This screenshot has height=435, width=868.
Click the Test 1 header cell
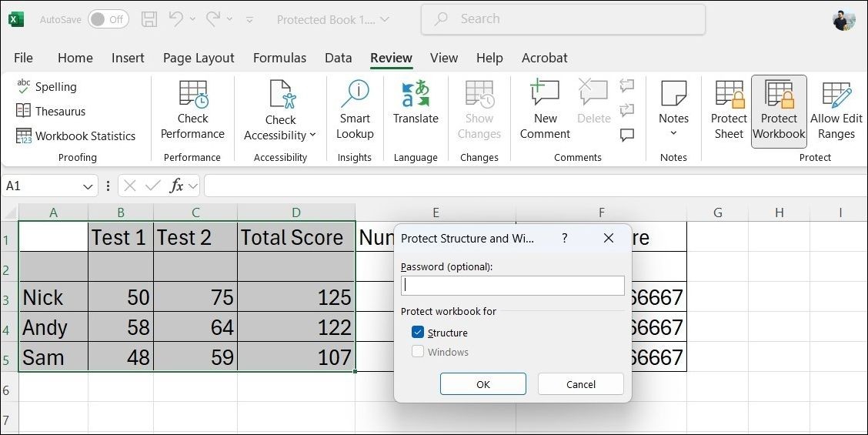(121, 237)
